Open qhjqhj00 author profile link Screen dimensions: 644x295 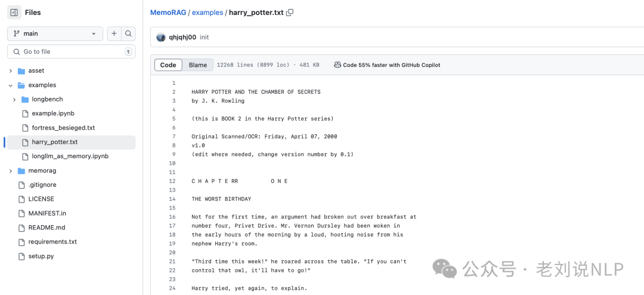(x=182, y=37)
